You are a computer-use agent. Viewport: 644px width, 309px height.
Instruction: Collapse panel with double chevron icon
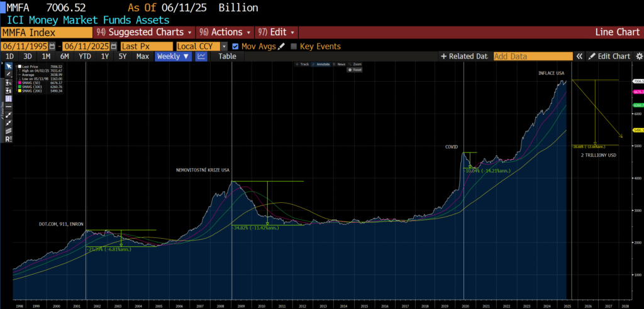pos(579,57)
